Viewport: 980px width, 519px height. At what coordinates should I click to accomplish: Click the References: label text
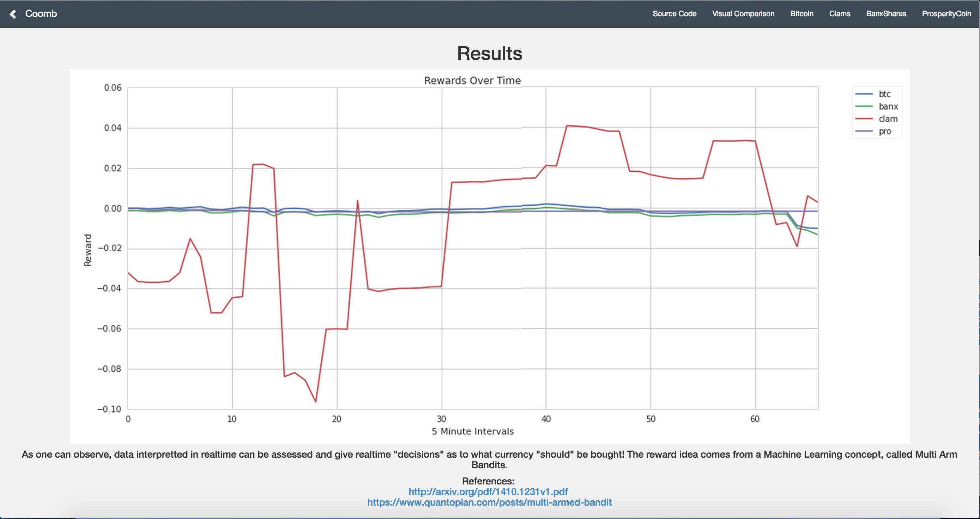tap(488, 481)
